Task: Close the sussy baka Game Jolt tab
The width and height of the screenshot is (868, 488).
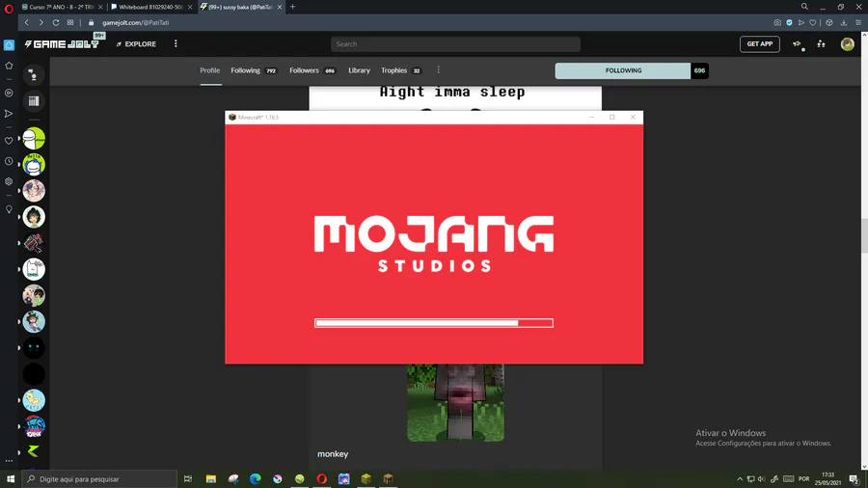Action: pyautogui.click(x=280, y=7)
